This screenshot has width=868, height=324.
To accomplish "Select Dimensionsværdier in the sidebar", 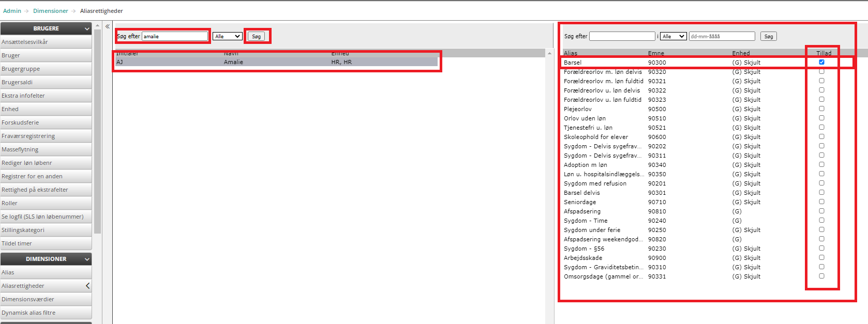I will 28,299.
